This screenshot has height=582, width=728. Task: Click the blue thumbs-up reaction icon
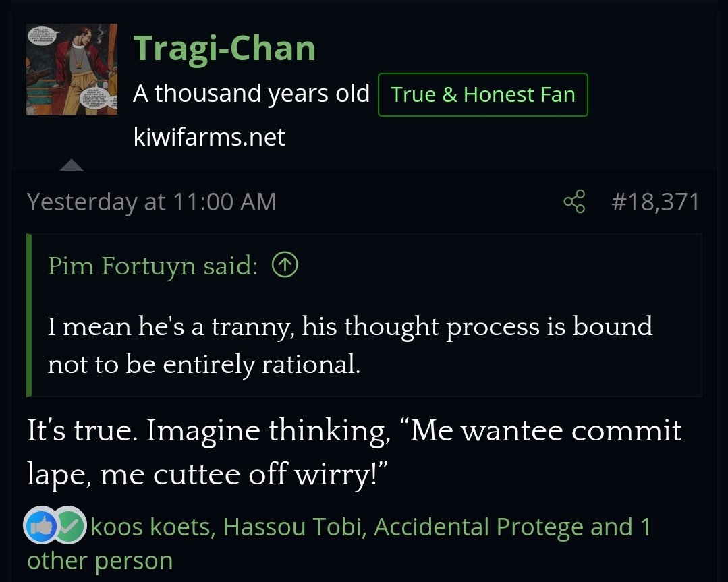(x=41, y=525)
